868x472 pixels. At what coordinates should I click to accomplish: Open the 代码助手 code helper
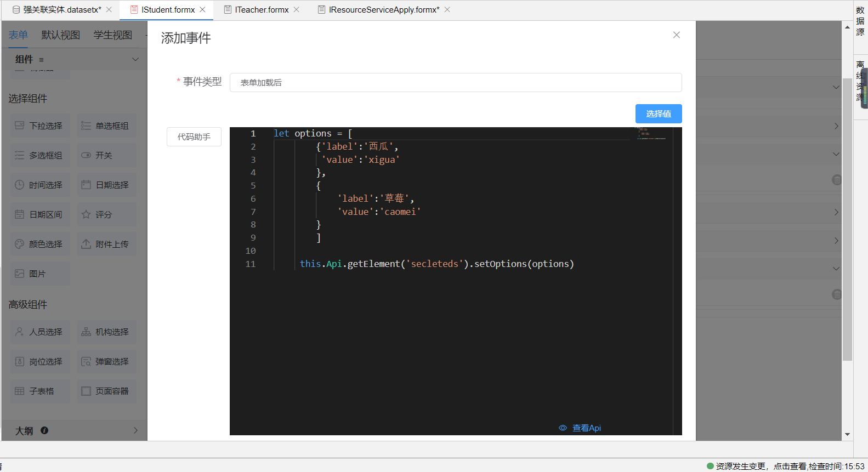point(194,137)
